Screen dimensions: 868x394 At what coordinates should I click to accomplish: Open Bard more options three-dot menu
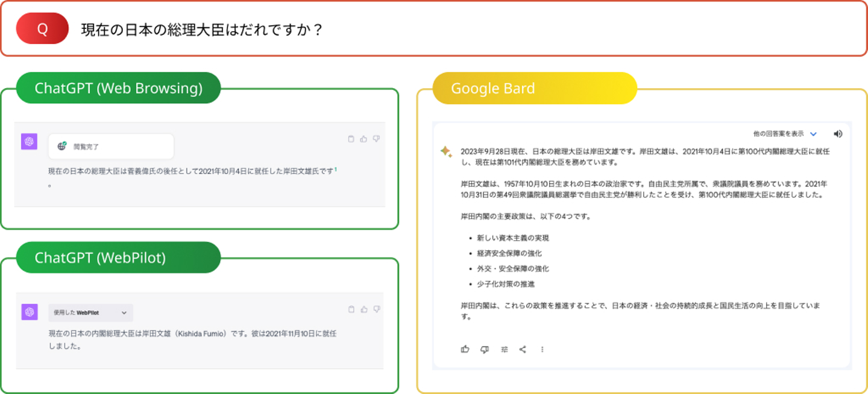point(542,349)
